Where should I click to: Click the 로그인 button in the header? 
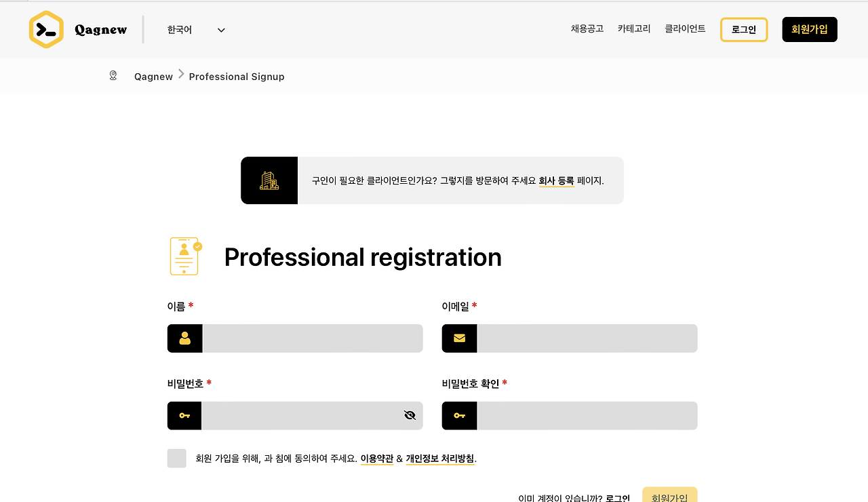[744, 29]
